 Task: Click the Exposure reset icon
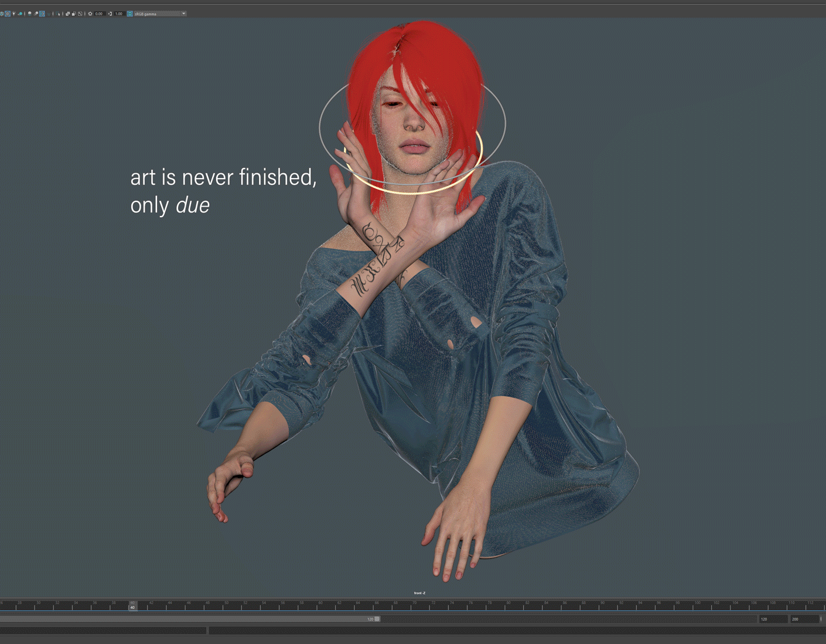[x=90, y=13]
